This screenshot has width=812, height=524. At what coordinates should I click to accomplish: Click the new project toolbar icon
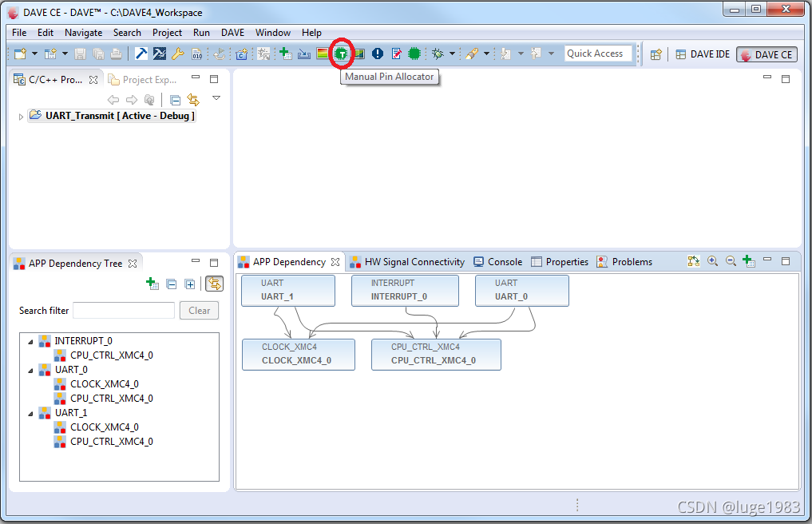tap(20, 54)
